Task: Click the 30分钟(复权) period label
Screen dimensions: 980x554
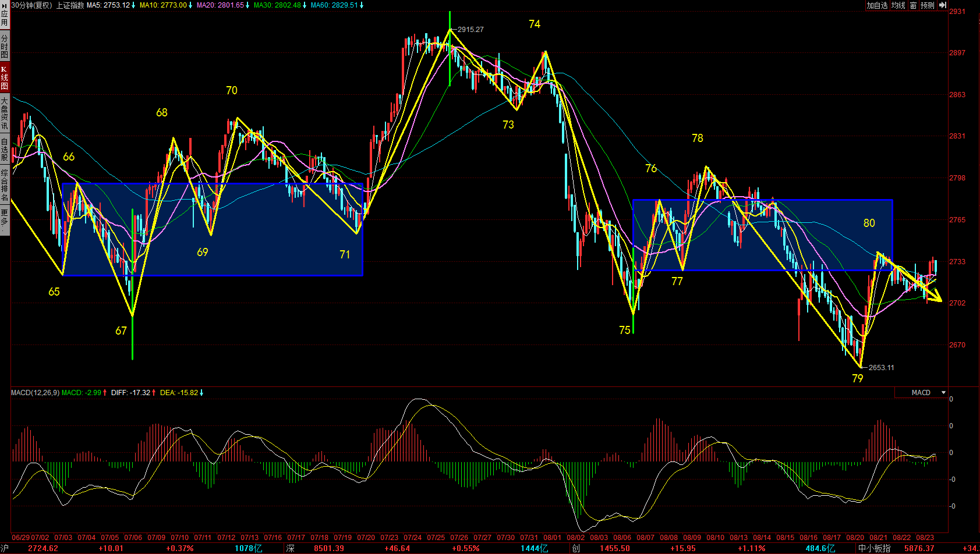Action: (31, 5)
